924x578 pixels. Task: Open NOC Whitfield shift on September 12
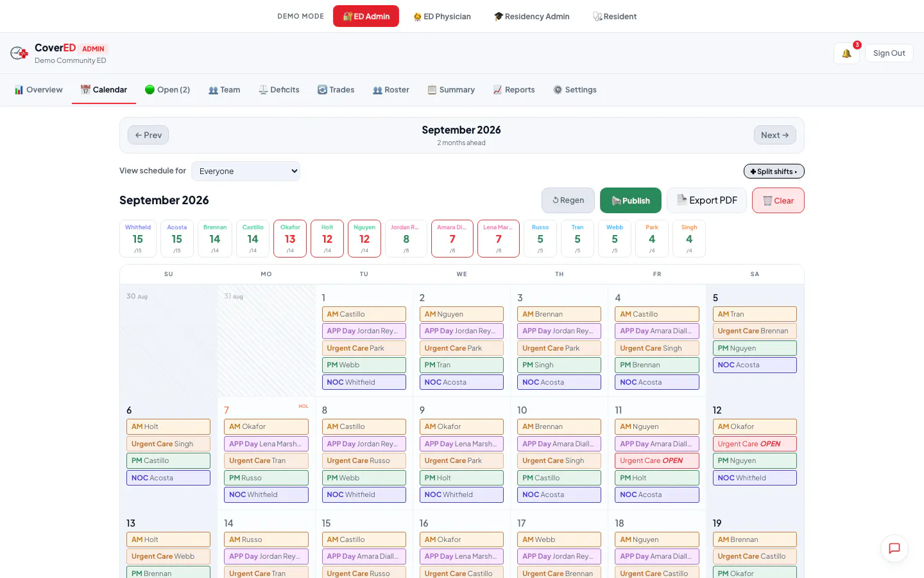[755, 478]
